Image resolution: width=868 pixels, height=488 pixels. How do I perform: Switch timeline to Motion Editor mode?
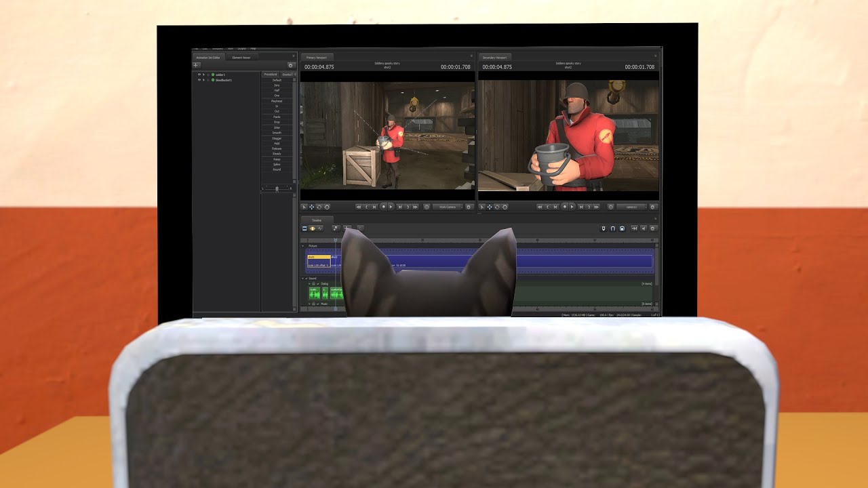point(313,228)
